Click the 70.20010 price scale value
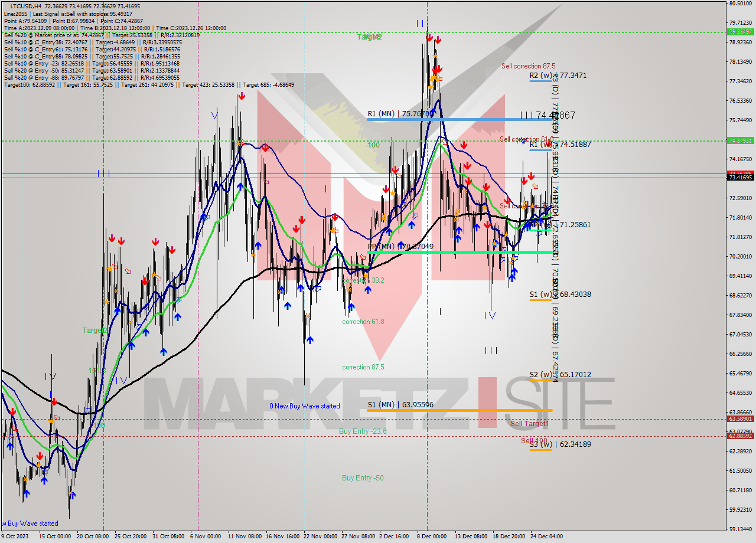Screen dimensions: 756x543 click(x=741, y=257)
